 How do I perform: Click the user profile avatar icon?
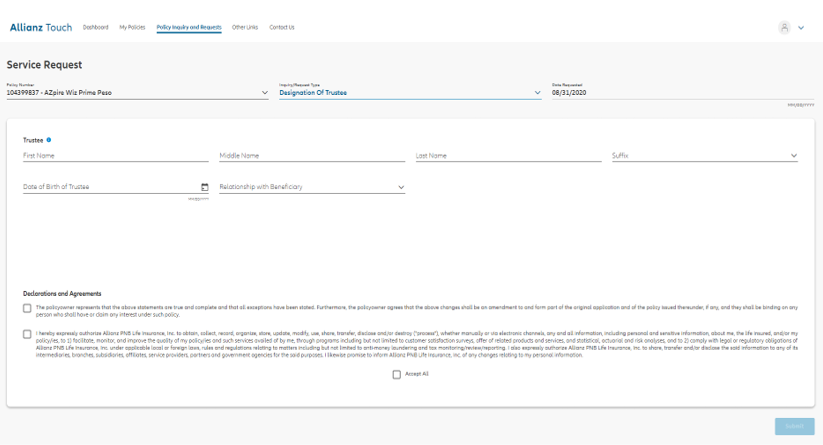click(x=785, y=28)
